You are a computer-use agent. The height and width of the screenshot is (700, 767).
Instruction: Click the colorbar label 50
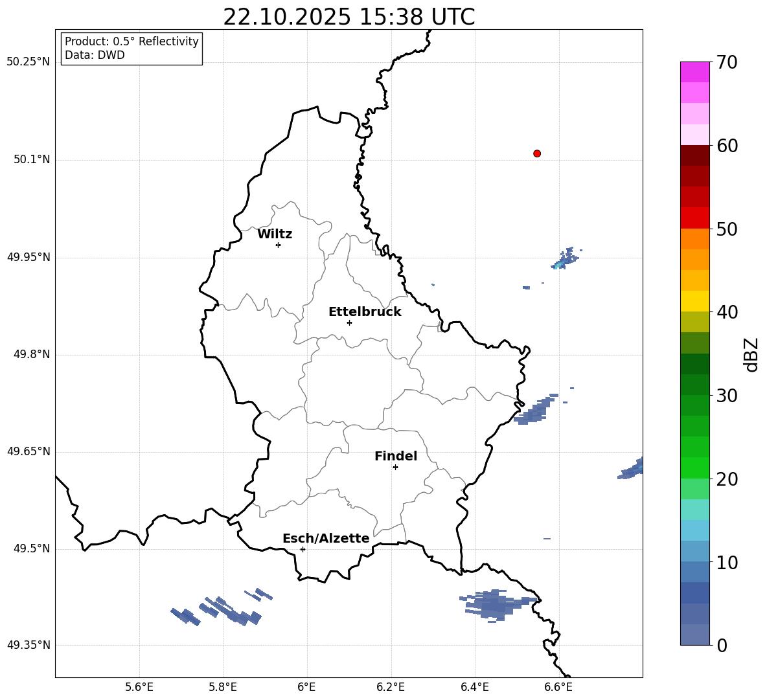tap(727, 229)
